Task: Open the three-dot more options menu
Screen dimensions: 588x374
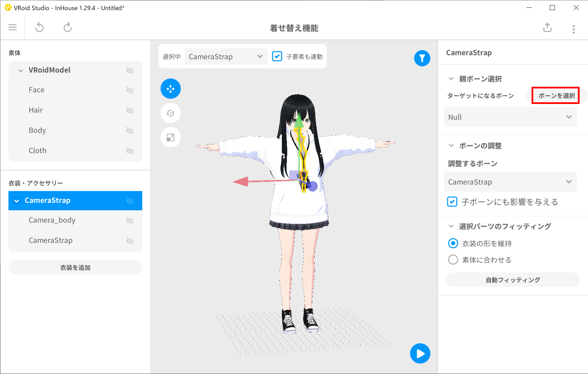Action: click(573, 29)
